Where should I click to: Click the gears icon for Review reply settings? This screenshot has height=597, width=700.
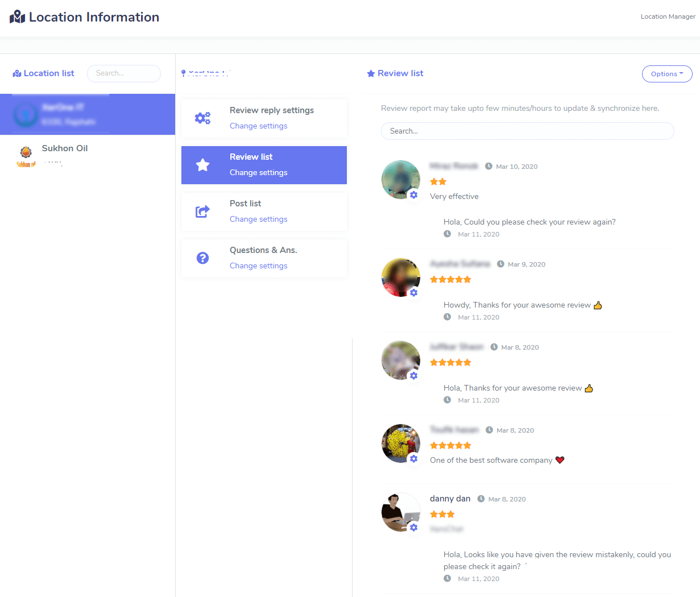pos(202,118)
